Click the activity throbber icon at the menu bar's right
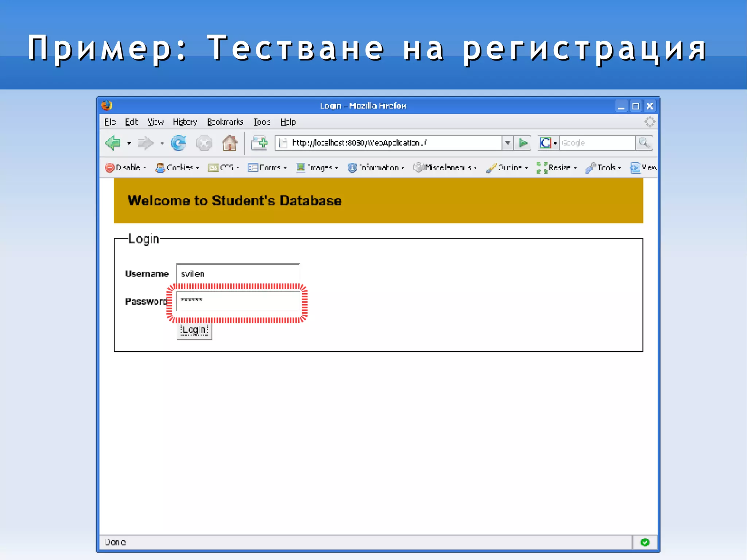This screenshot has width=747, height=560. pyautogui.click(x=650, y=121)
